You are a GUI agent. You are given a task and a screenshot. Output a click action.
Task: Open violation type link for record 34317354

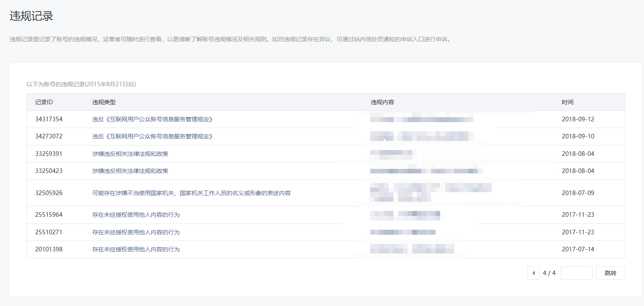click(152, 119)
